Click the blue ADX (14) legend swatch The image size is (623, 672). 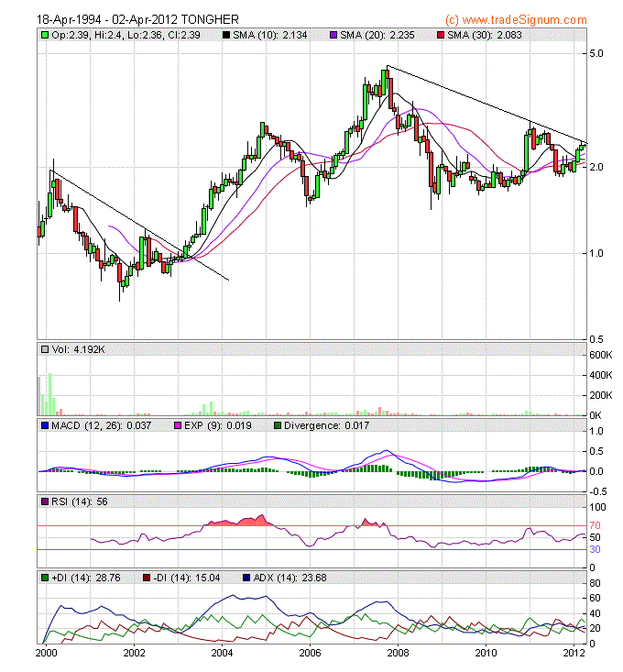click(246, 578)
